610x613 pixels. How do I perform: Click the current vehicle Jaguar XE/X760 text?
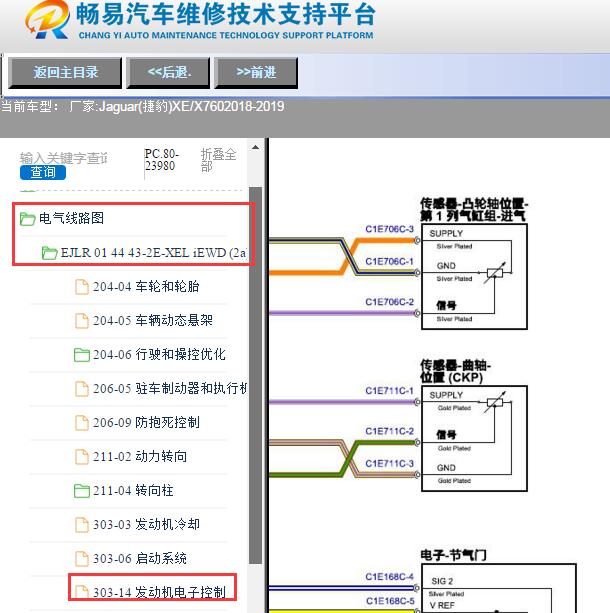[x=143, y=106]
